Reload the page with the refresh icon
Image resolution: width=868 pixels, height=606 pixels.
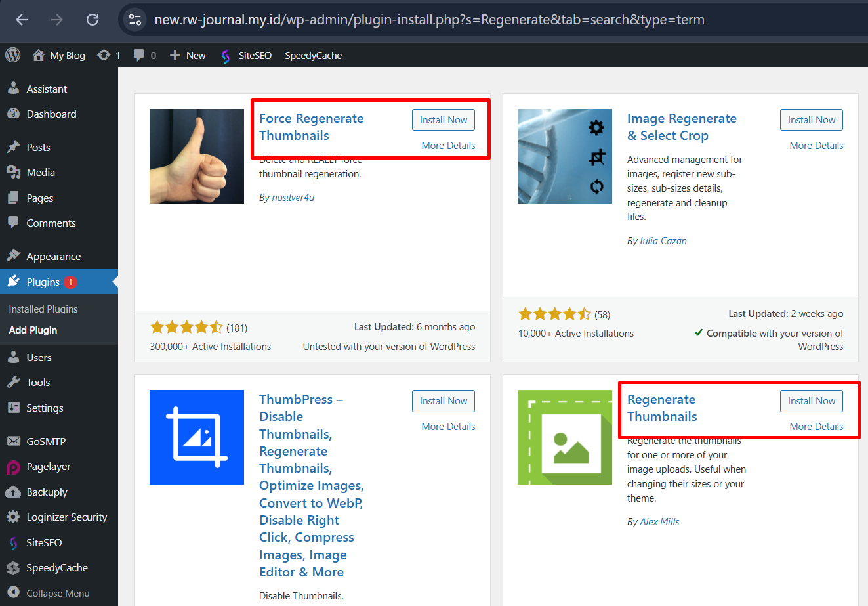coord(93,20)
